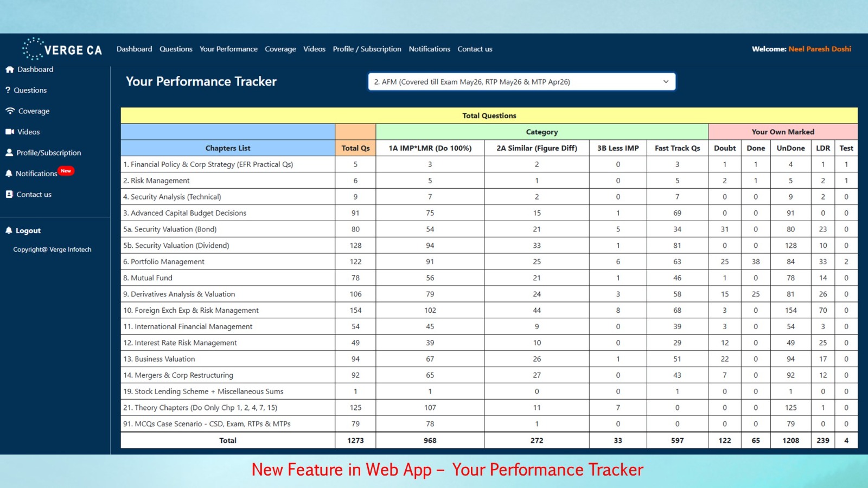Open Coverage in the top navigation
Screen dimensions: 868x488
pyautogui.click(x=280, y=49)
